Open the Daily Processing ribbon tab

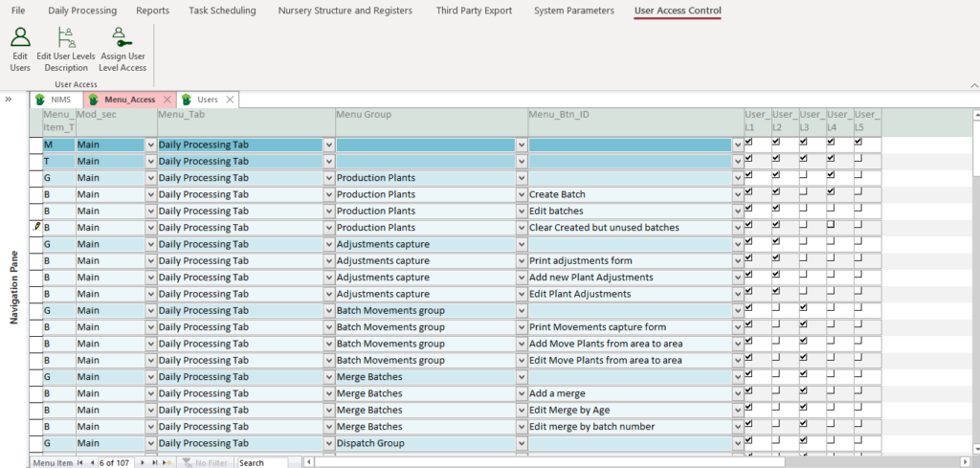click(82, 11)
